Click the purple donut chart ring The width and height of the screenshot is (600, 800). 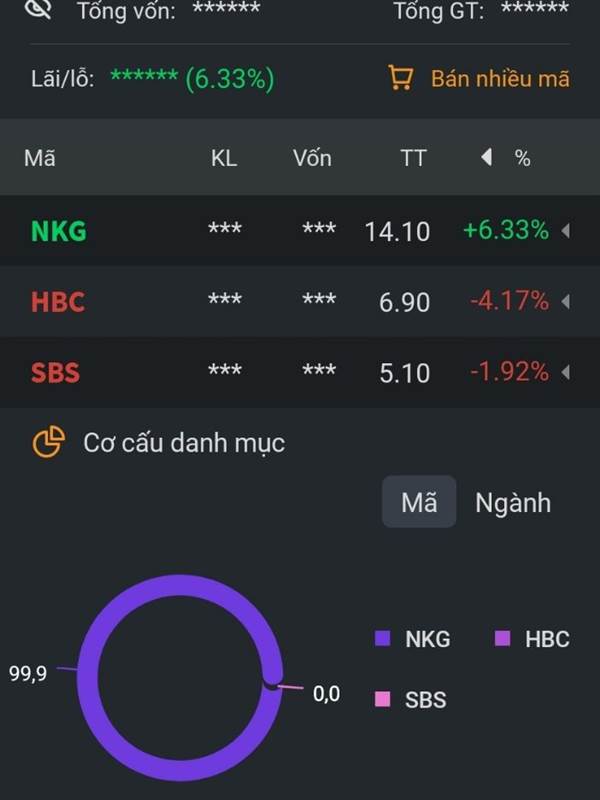(87, 678)
